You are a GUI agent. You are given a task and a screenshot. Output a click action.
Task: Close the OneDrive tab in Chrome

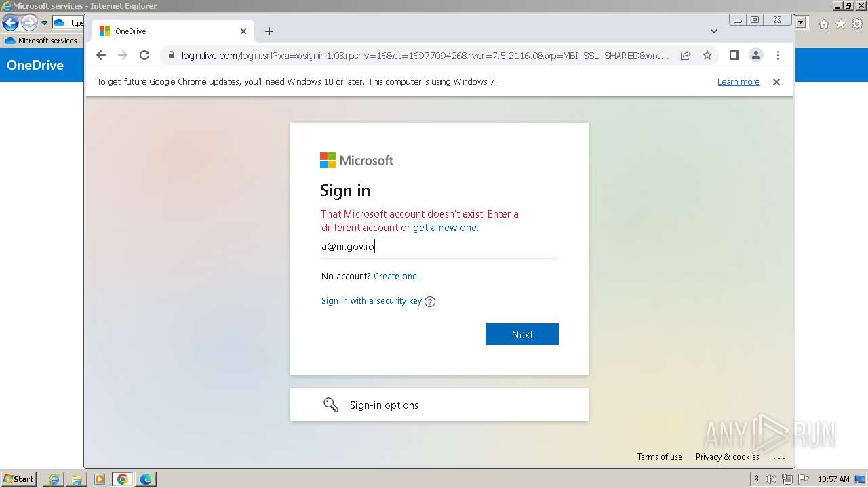click(x=243, y=31)
